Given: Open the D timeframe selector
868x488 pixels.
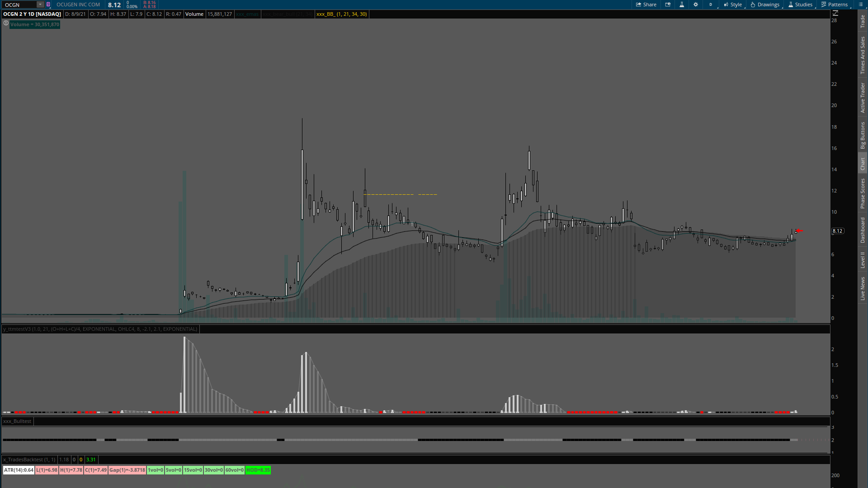Looking at the screenshot, I should click(711, 5).
